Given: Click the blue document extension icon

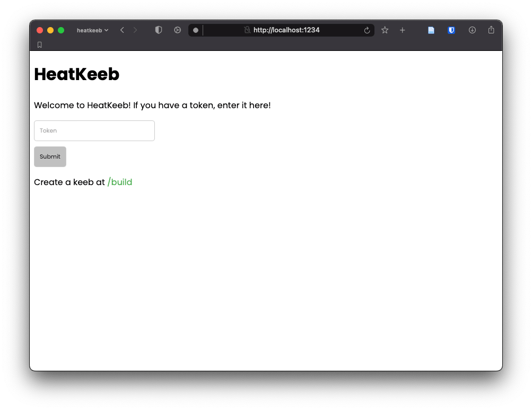Looking at the screenshot, I should (x=431, y=30).
